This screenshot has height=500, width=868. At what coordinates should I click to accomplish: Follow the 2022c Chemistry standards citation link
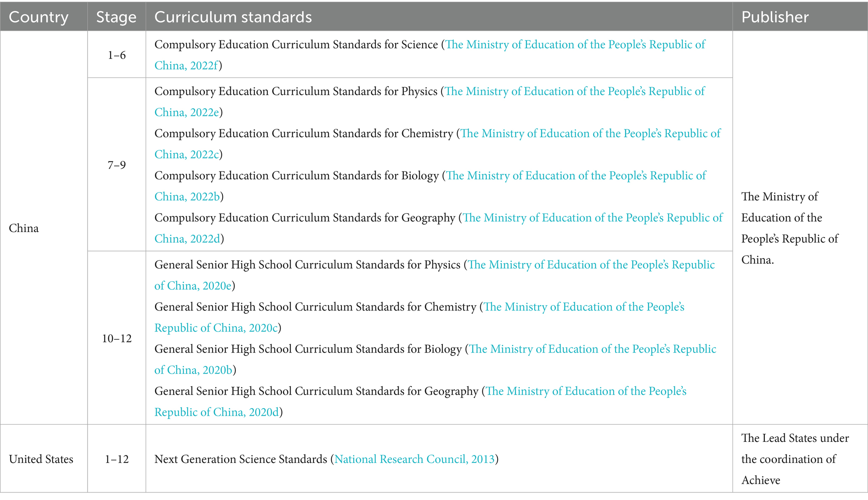[x=590, y=134]
